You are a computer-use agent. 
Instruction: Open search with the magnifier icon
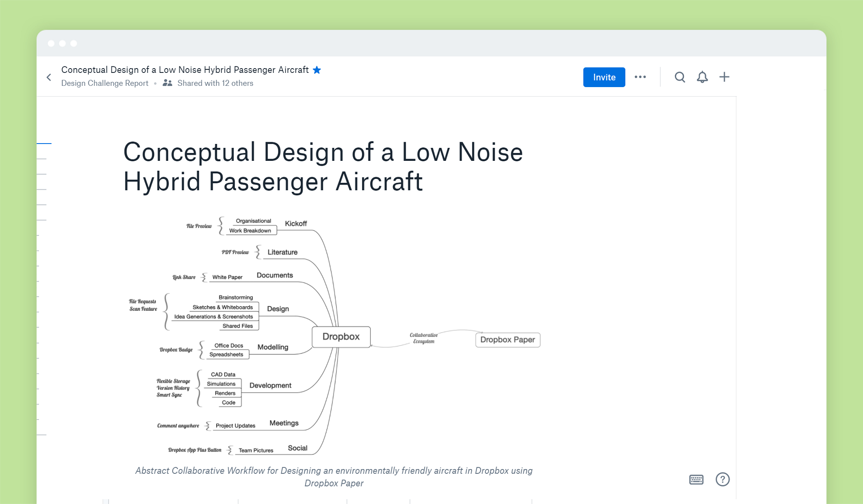[x=680, y=77]
